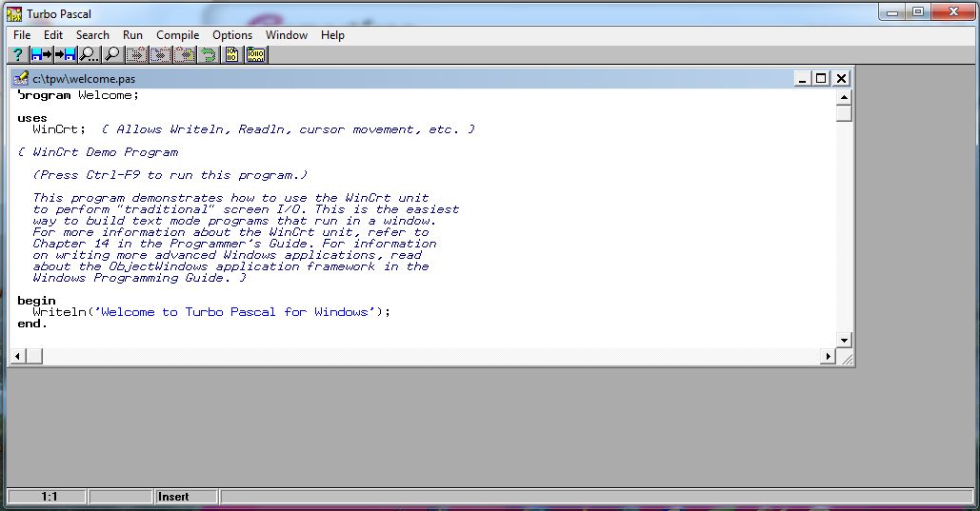Open the Run menu

point(132,35)
